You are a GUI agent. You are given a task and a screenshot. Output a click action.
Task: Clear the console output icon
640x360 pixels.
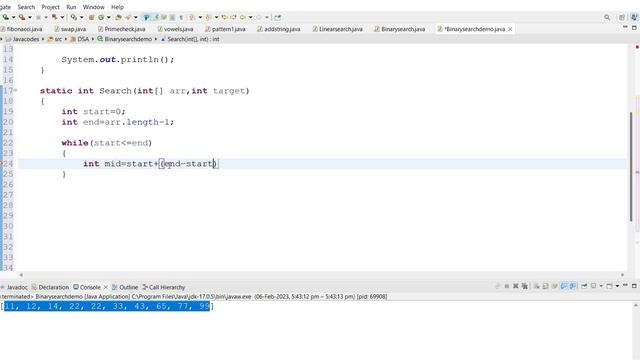point(537,286)
